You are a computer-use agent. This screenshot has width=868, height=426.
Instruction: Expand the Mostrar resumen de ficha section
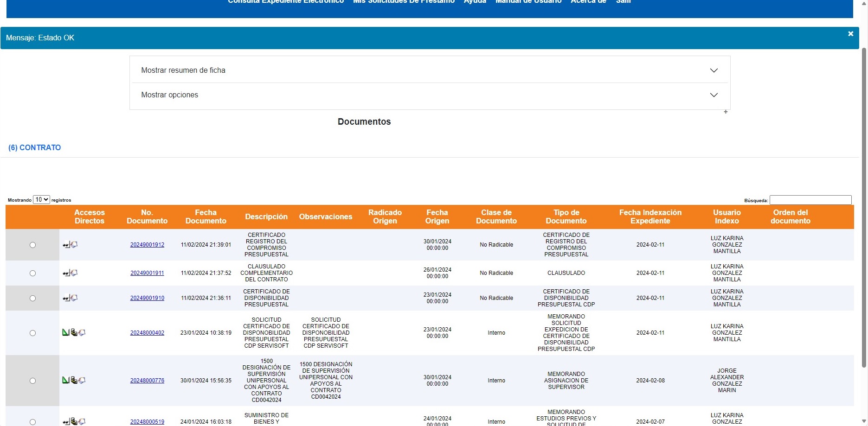pyautogui.click(x=430, y=70)
